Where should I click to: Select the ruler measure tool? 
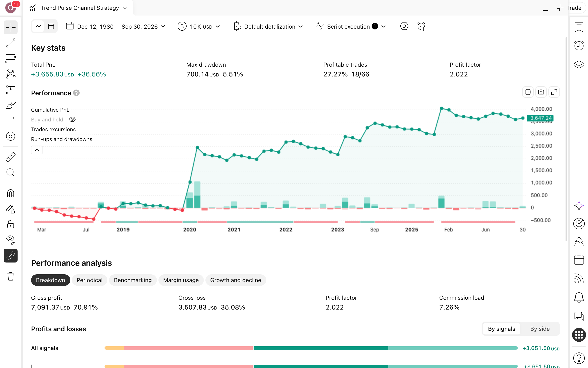10,157
